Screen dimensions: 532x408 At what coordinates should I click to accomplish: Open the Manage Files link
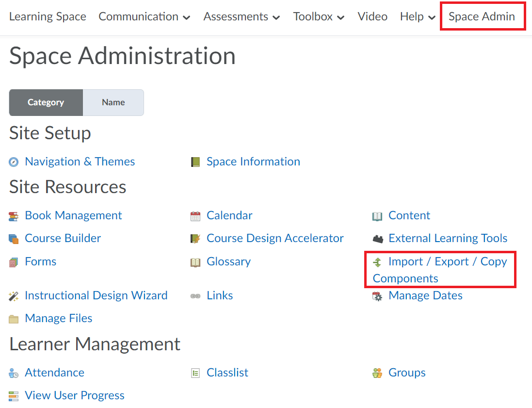[x=58, y=318]
